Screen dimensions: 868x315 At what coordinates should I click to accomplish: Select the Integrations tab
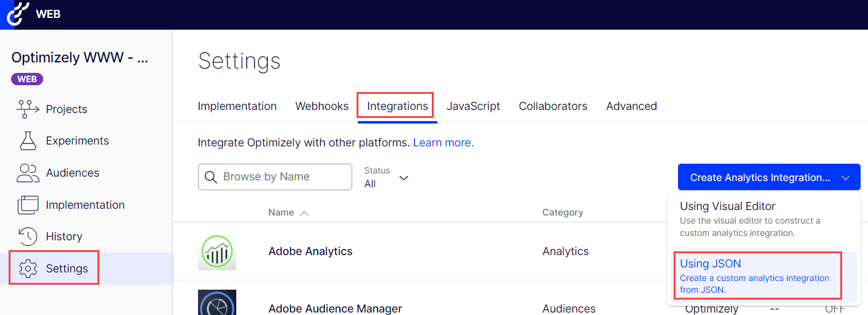coord(397,106)
